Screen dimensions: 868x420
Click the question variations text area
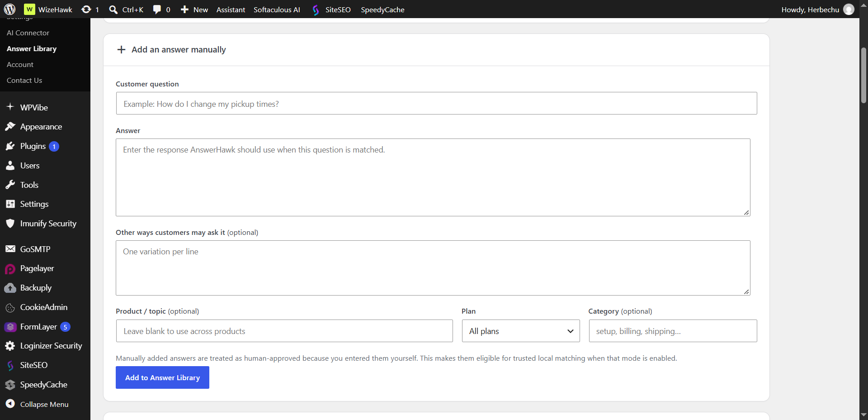[x=433, y=268]
